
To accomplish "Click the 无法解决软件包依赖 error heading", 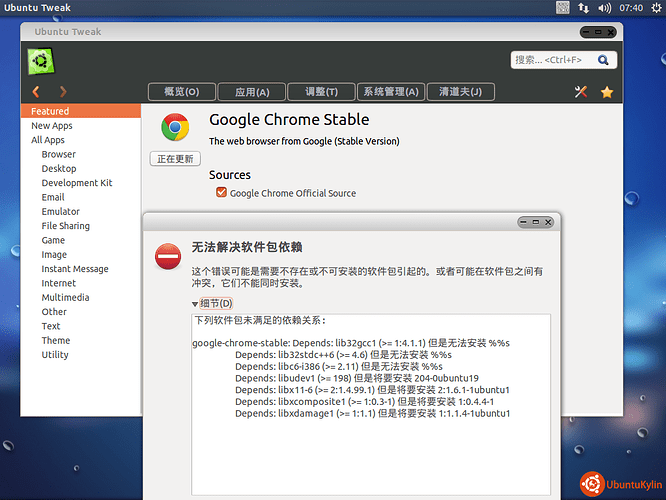I will pyautogui.click(x=247, y=247).
